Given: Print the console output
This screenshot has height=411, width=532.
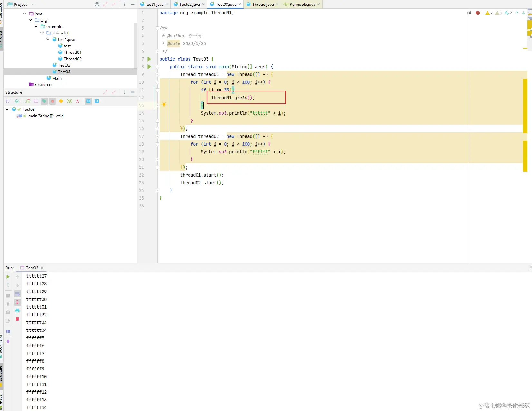Looking at the screenshot, I should (x=17, y=311).
